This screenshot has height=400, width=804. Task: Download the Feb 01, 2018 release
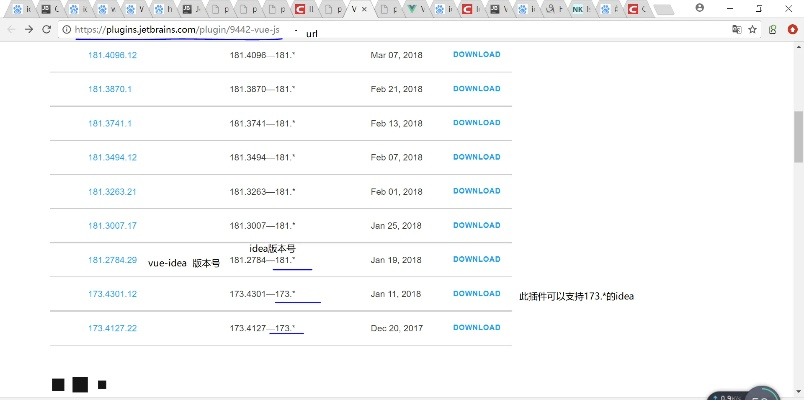pyautogui.click(x=477, y=191)
